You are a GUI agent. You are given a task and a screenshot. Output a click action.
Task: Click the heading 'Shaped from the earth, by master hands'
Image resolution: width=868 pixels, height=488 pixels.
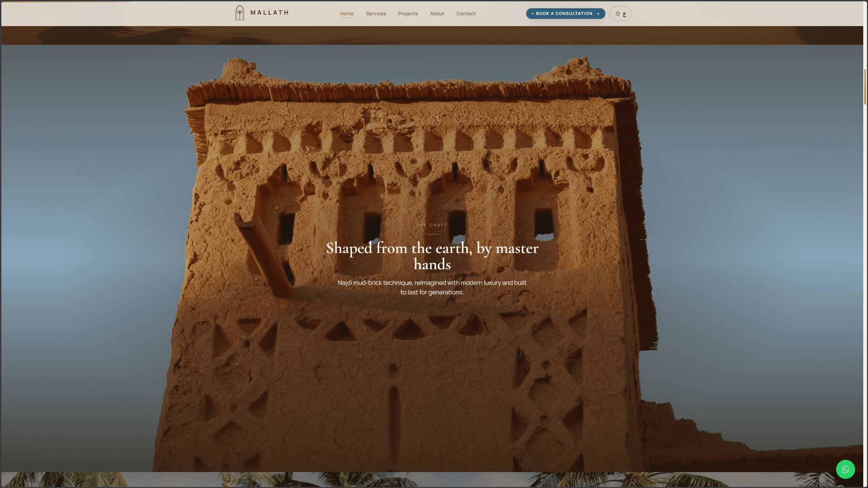pos(432,256)
